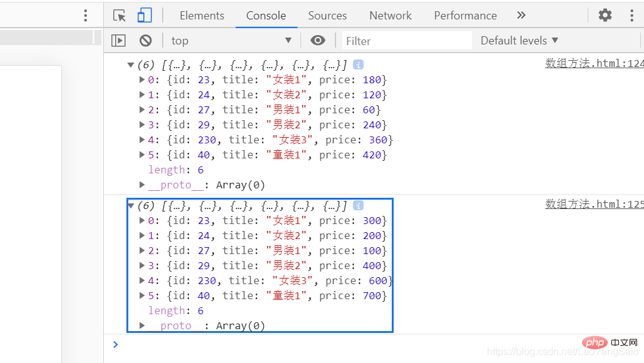Open the Default levels dropdown

519,41
